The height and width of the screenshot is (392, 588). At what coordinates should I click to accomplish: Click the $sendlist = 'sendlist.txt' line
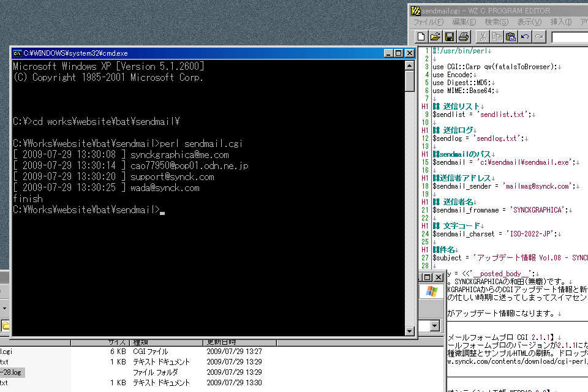[484, 115]
